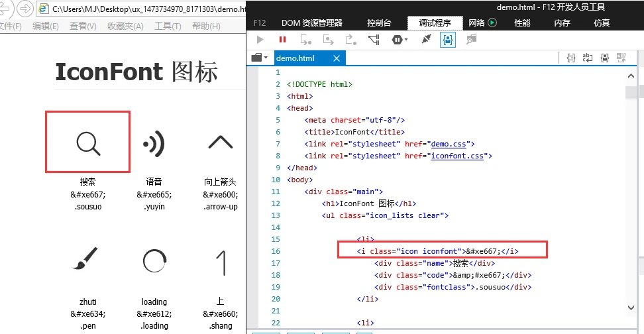
Task: Click the .sousuo class text
Action: pyautogui.click(x=88, y=207)
